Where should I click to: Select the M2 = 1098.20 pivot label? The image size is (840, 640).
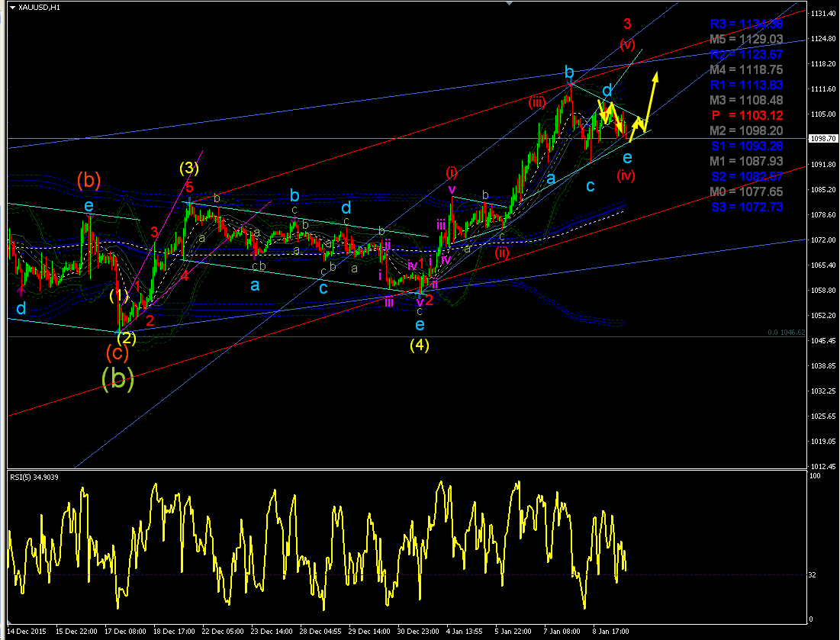(x=746, y=130)
